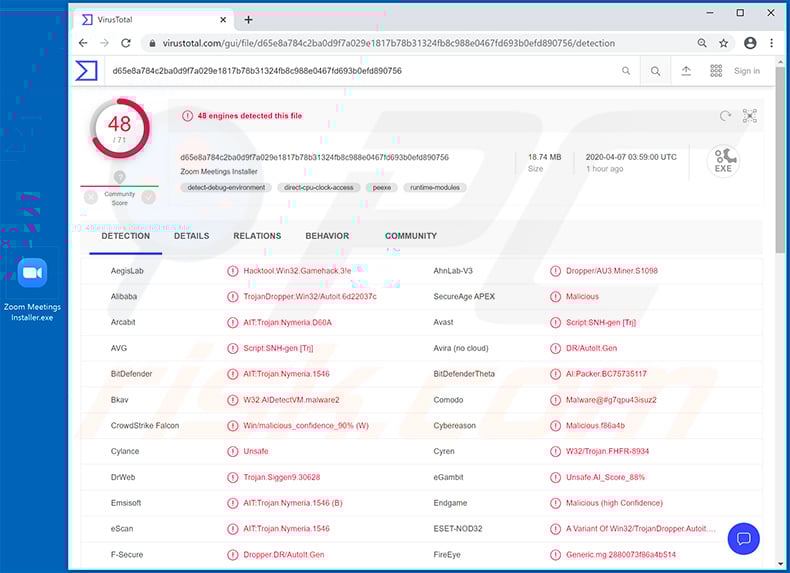790x573 pixels.
Task: Click Sign in link
Action: click(x=747, y=71)
